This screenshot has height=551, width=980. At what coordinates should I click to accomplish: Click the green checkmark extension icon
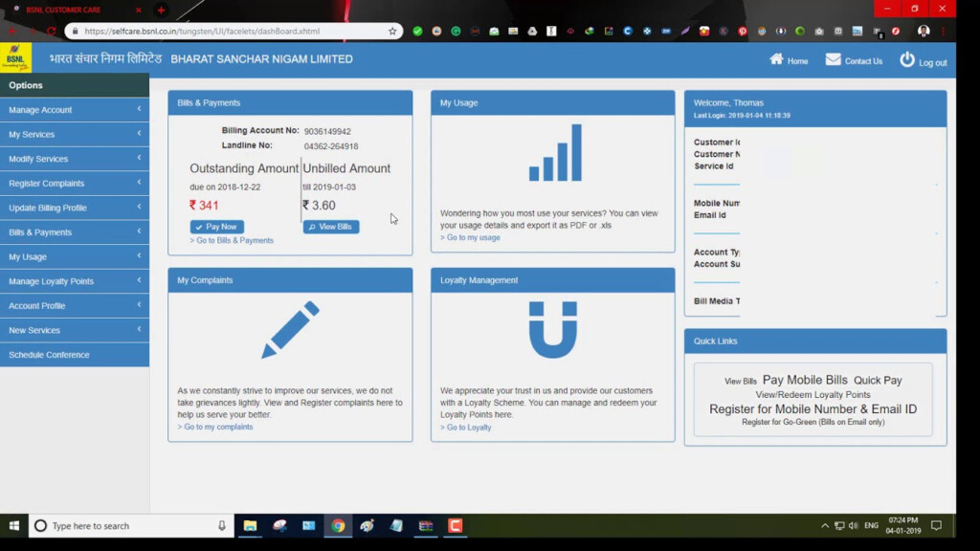tap(417, 31)
